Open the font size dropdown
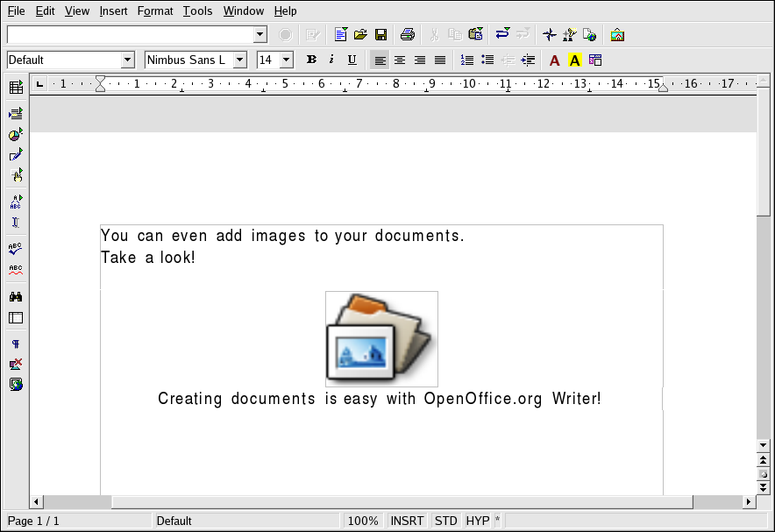The image size is (775, 532). click(x=286, y=60)
